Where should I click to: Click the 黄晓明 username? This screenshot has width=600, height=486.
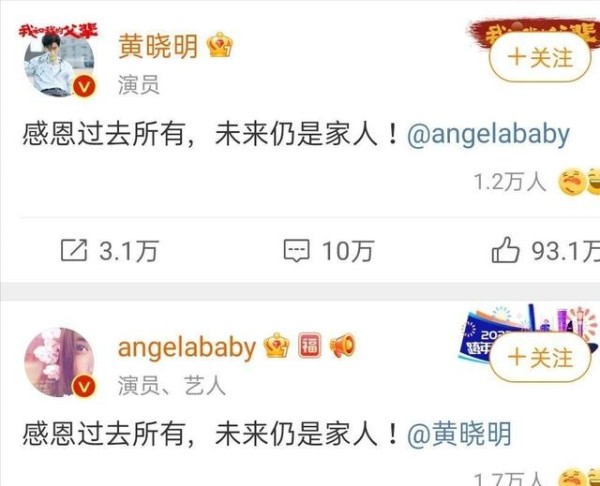pos(158,46)
